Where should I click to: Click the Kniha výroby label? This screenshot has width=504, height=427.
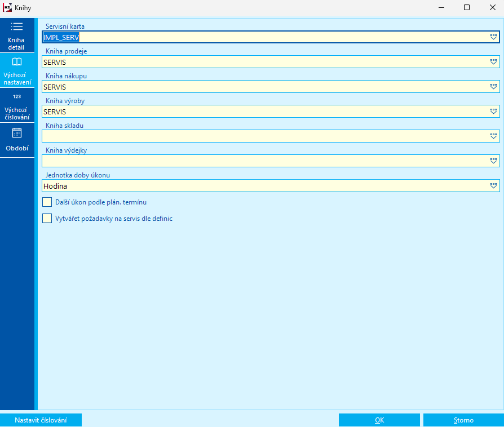tap(65, 101)
